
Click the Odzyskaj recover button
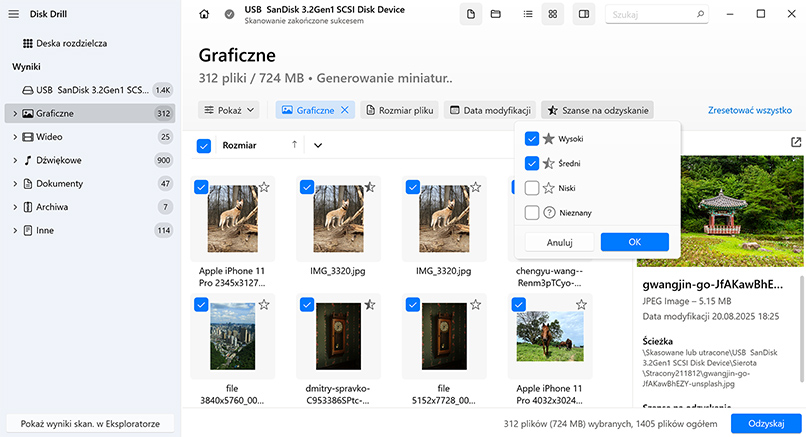click(x=766, y=424)
